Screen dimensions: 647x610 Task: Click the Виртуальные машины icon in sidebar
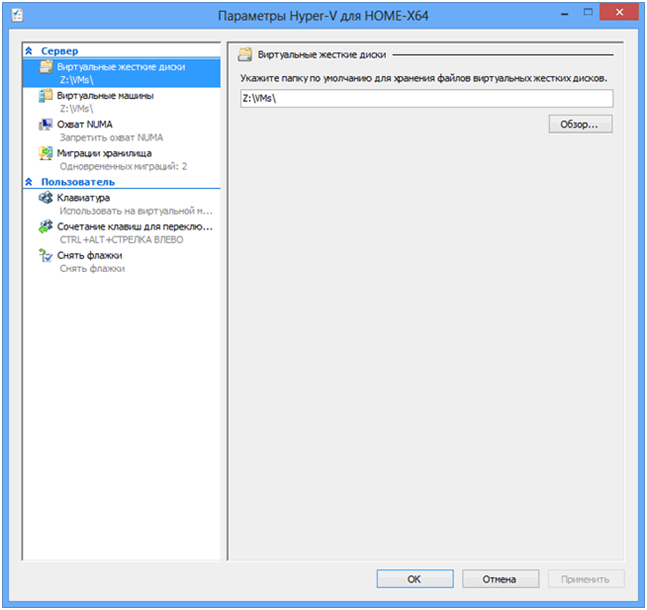(46, 96)
